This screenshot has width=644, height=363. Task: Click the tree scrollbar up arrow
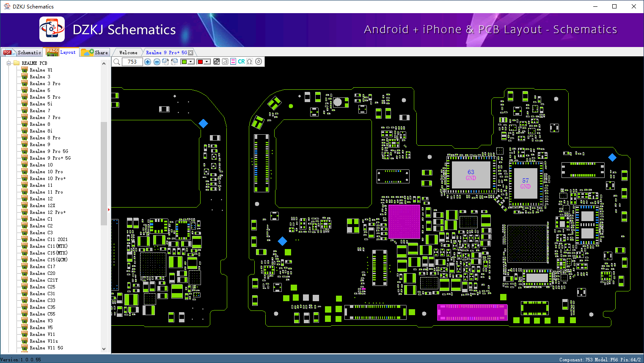point(104,64)
